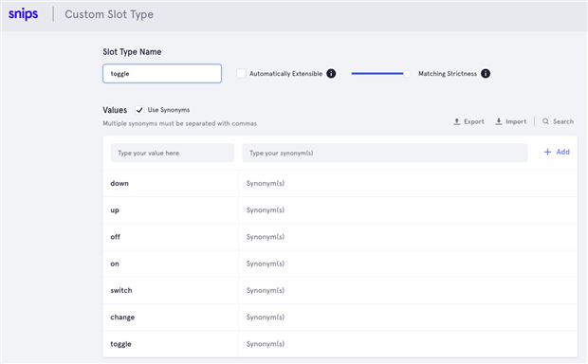The image size is (588, 364).
Task: Click the Custom Slot Type title
Action: pyautogui.click(x=109, y=14)
